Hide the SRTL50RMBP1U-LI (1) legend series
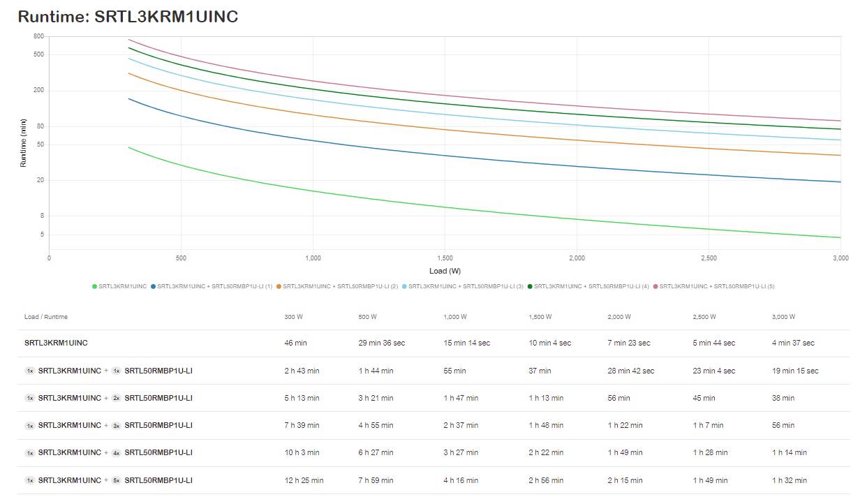Image resolution: width=867 pixels, height=504 pixels. (211, 286)
